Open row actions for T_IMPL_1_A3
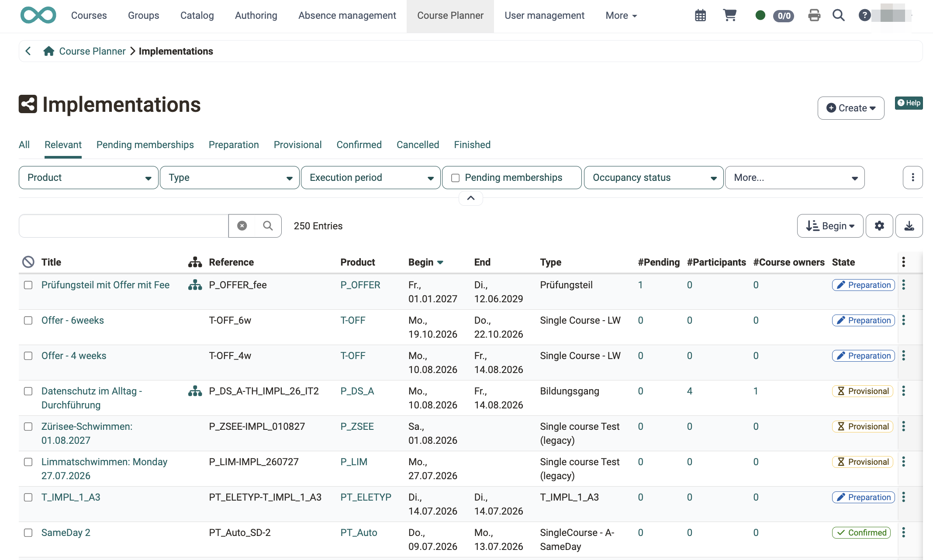Screen dimensions: 933x560 [x=903, y=497]
